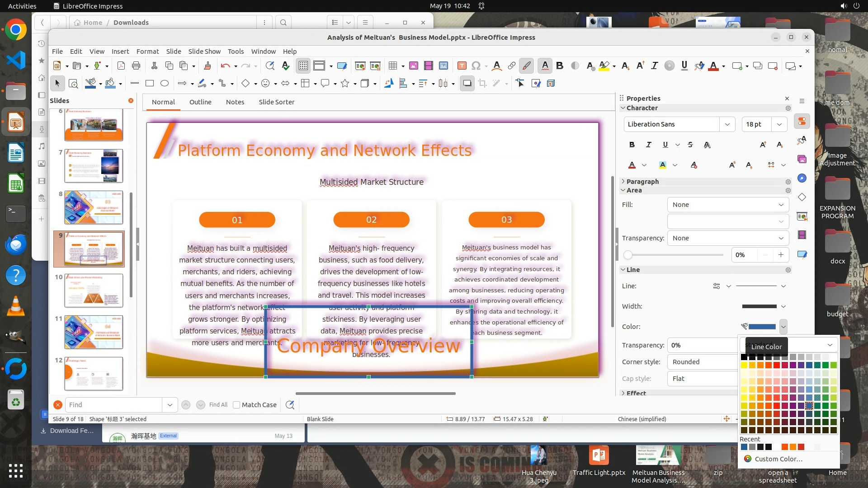868x488 pixels.
Task: Click the Ellipse shape tool
Action: (165, 83)
